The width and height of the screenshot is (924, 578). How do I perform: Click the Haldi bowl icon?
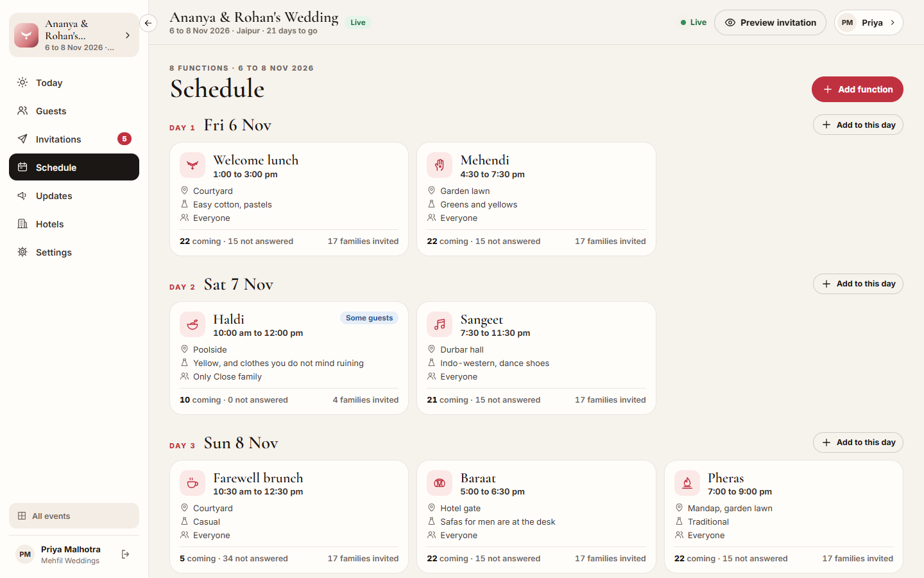(x=193, y=324)
